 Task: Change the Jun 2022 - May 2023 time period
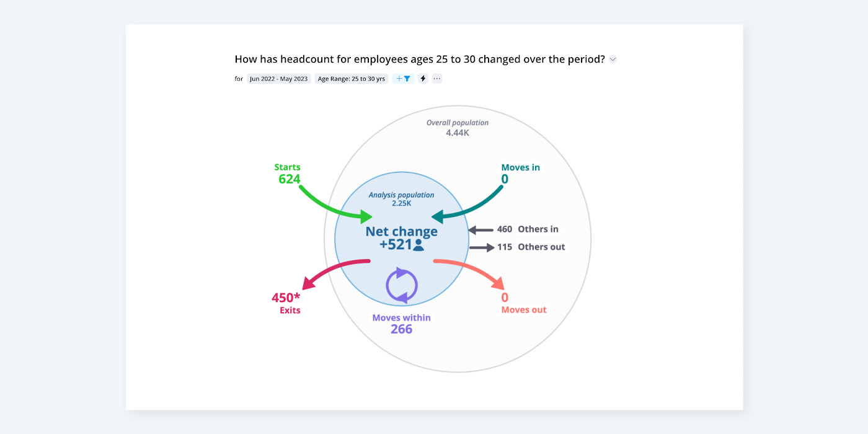pos(279,79)
